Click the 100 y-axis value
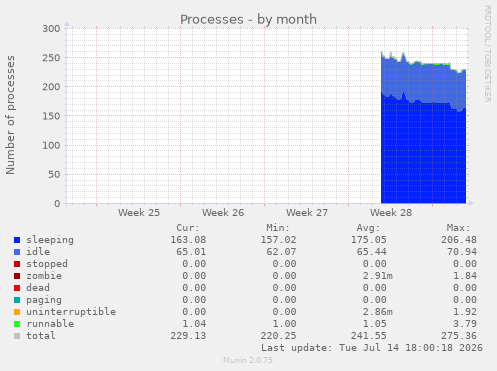The height and width of the screenshot is (371, 497). point(51,145)
